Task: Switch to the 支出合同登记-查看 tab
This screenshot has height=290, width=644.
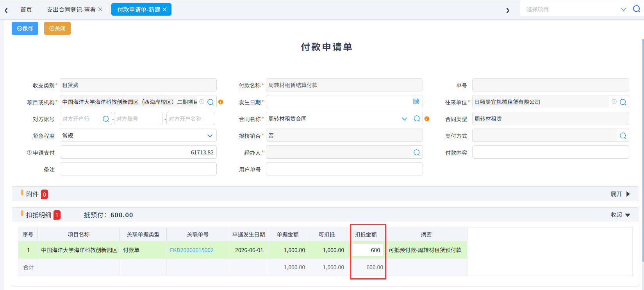Action: pos(71,9)
